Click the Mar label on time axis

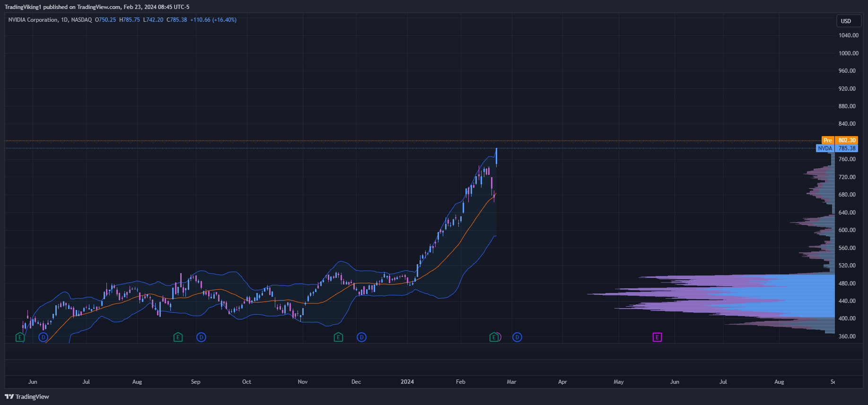(511, 382)
